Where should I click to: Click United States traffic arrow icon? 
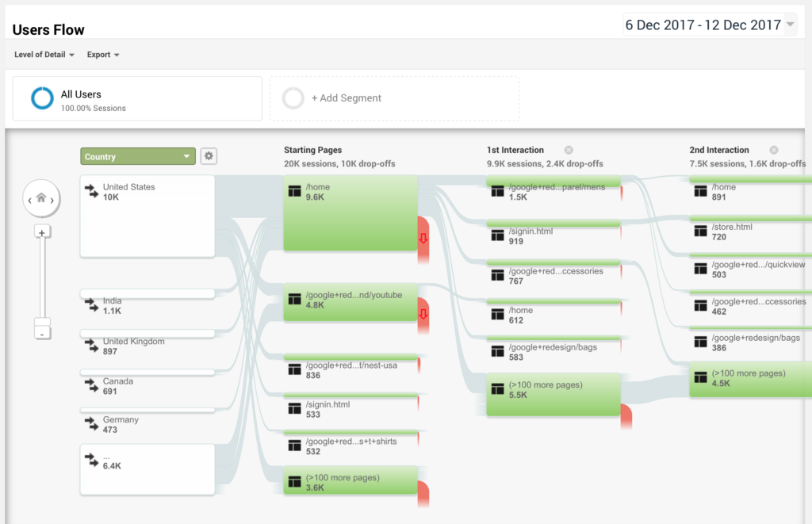point(93,192)
